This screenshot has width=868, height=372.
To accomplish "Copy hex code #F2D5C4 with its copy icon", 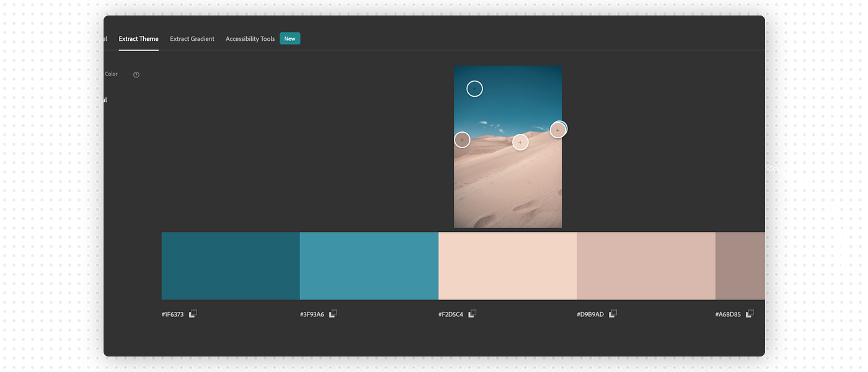I will 472,314.
